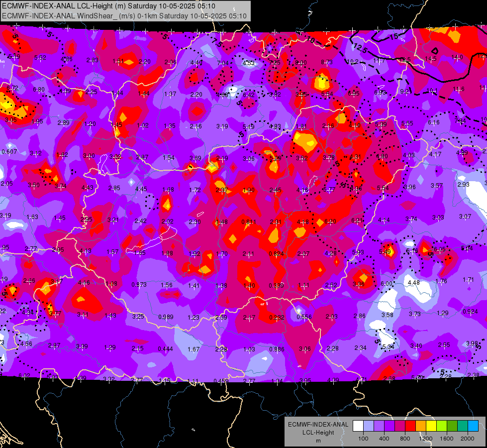Click the grid value 2.59

(x=221, y=318)
